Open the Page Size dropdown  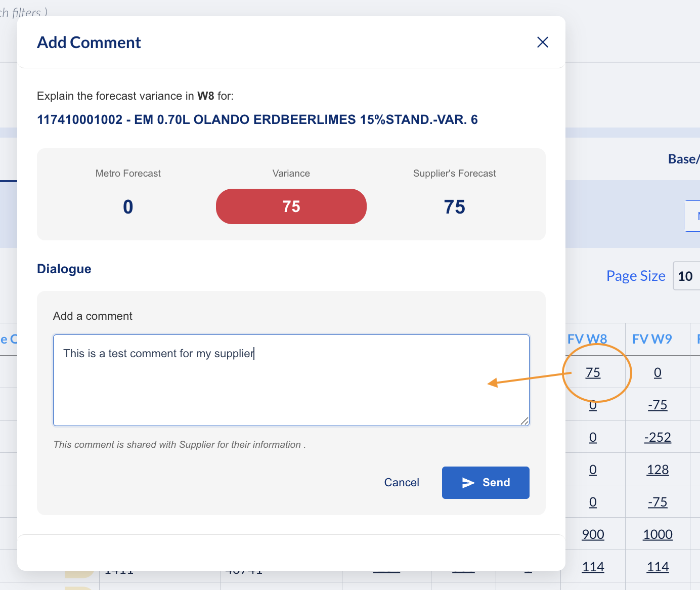(x=686, y=276)
